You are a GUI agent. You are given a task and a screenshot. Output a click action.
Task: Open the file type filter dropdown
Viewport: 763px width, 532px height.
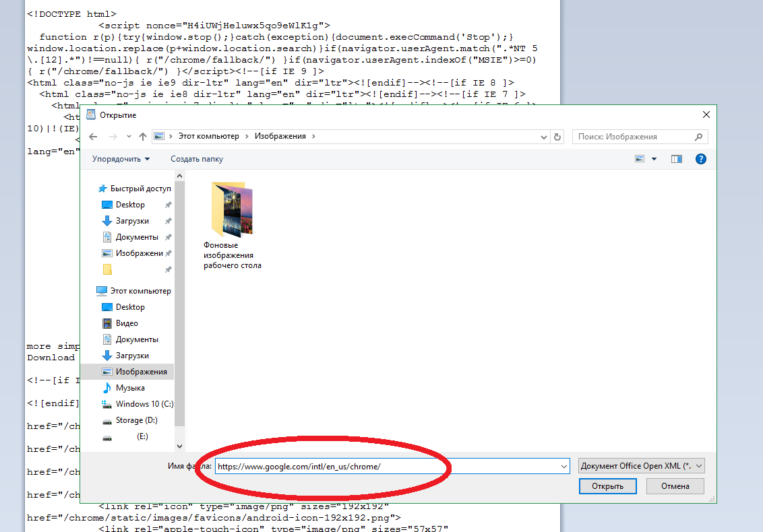tap(641, 466)
